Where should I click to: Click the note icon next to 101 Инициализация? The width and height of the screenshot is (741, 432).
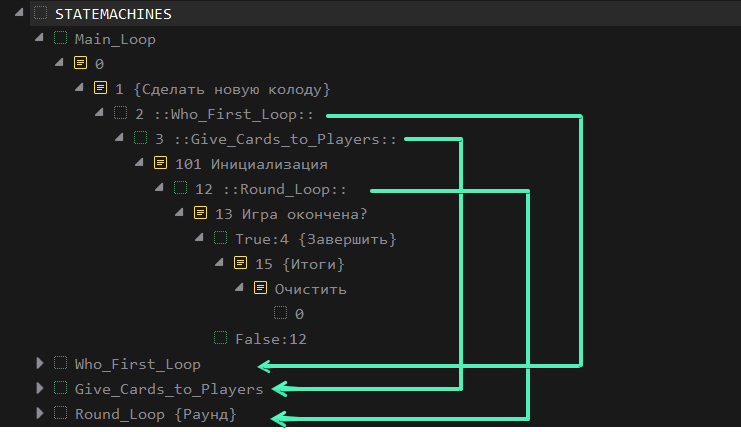pyautogui.click(x=160, y=163)
